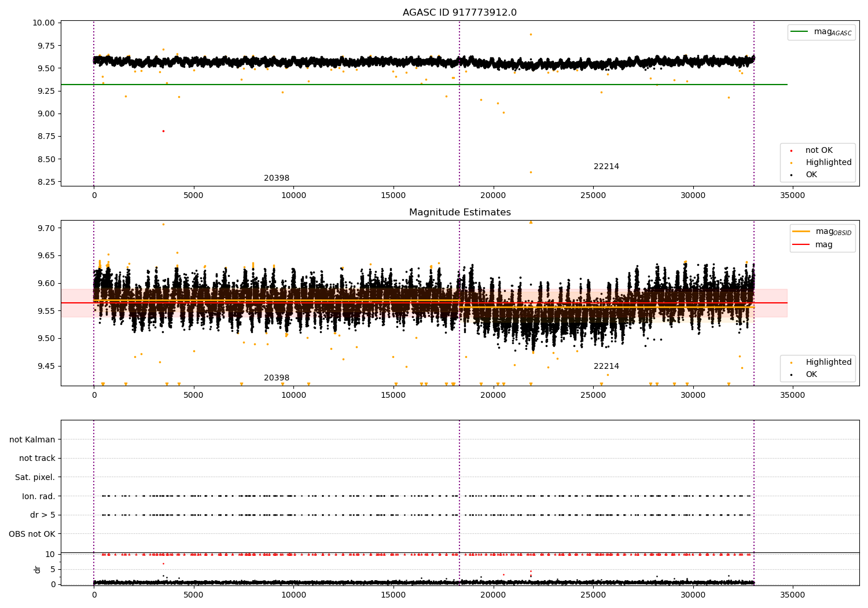
Task: Click the "9.70" y-axis tick in middle plot
Action: click(x=47, y=228)
